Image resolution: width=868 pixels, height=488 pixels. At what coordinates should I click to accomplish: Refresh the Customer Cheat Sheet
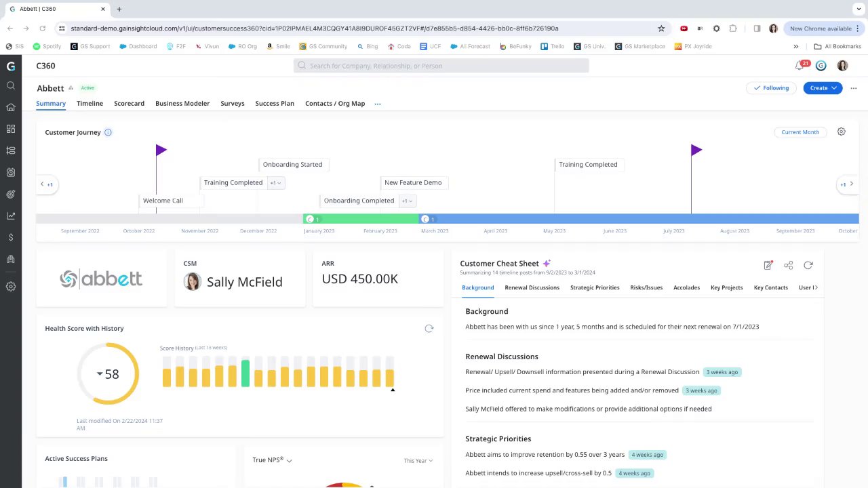[808, 266]
